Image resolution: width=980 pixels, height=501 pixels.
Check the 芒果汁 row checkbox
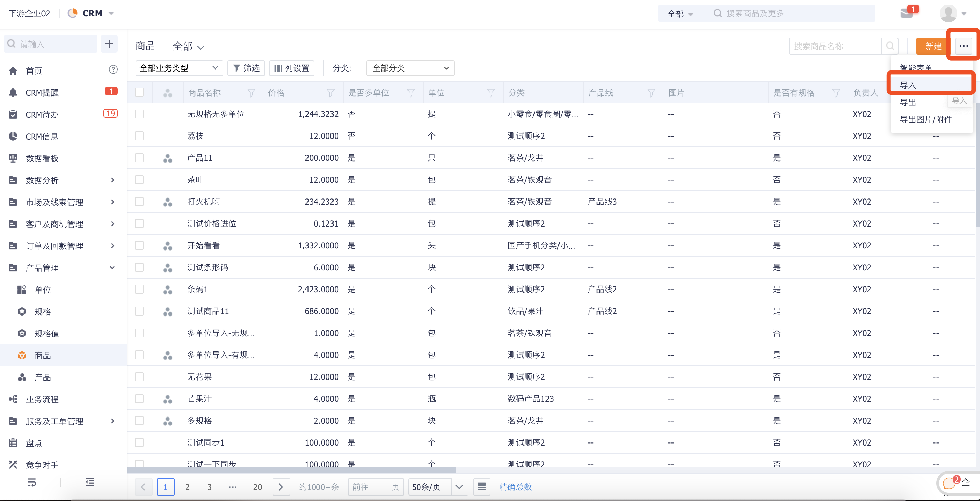click(139, 399)
